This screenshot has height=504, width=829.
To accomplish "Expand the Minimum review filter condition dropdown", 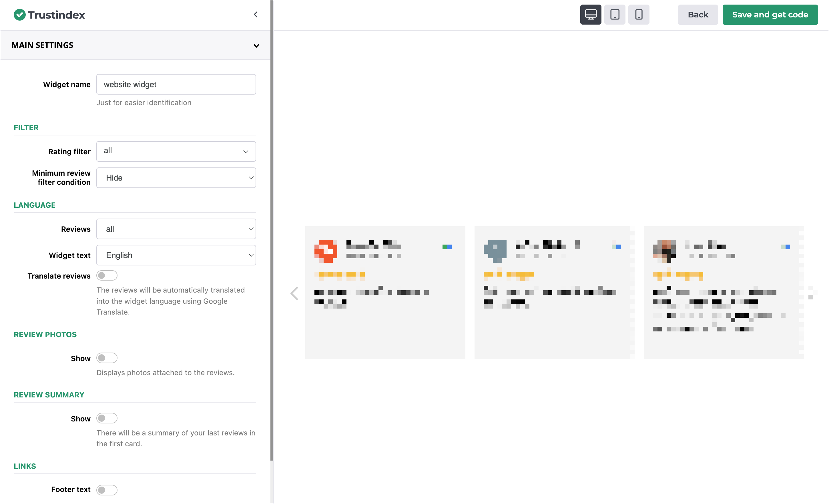I will 176,177.
